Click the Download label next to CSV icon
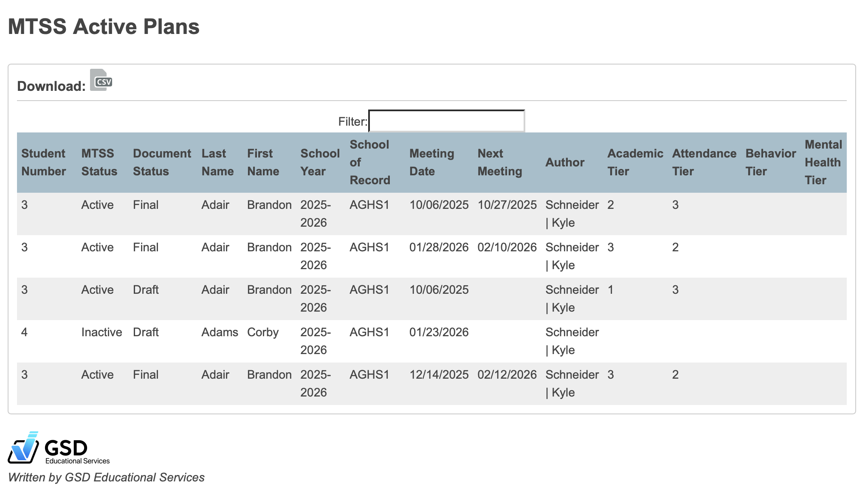The height and width of the screenshot is (495, 868). coord(51,85)
